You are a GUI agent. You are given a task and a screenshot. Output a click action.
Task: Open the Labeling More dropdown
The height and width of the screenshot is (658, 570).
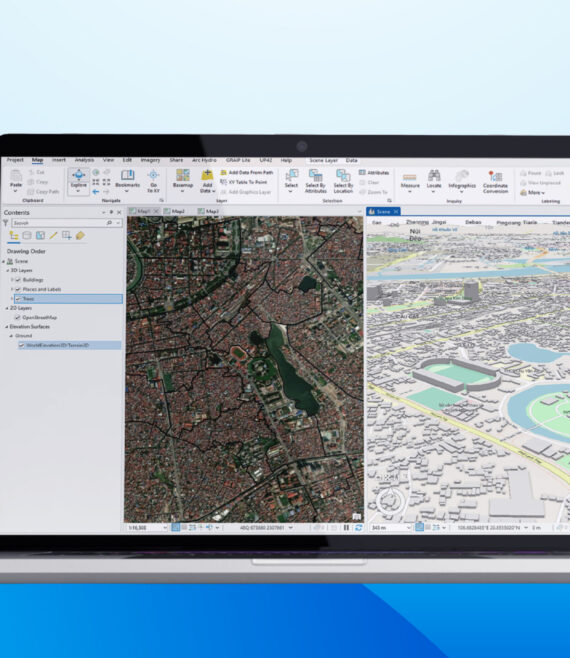(x=533, y=193)
